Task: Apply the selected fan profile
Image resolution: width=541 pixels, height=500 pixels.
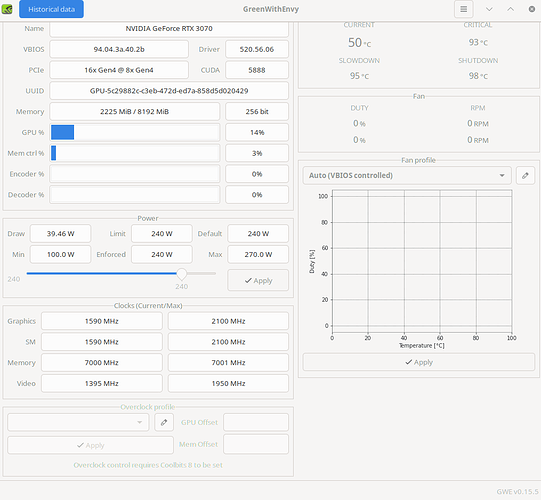Action: coord(419,362)
